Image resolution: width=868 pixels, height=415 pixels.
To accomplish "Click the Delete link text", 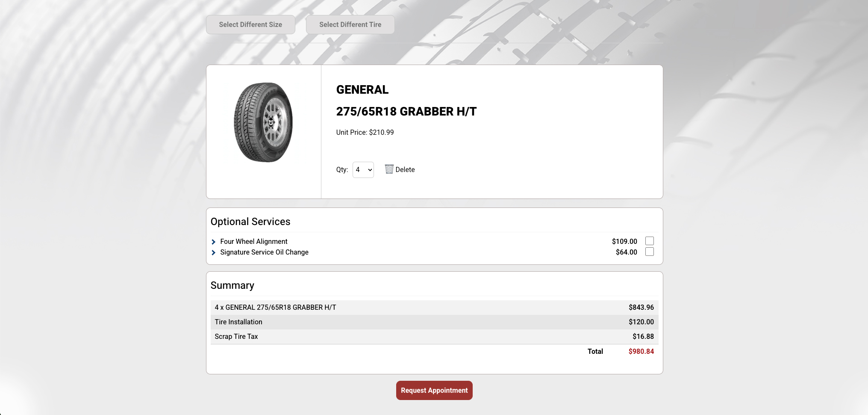I will 405,170.
